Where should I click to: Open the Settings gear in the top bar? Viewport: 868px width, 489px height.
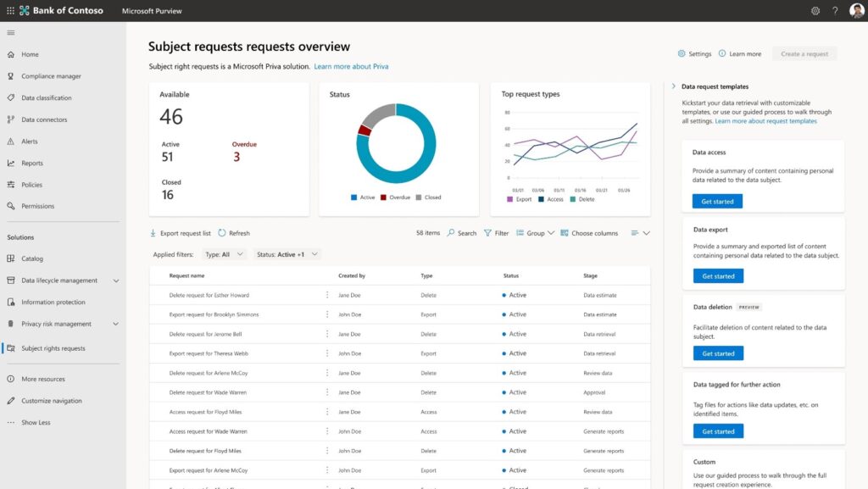[x=815, y=10]
